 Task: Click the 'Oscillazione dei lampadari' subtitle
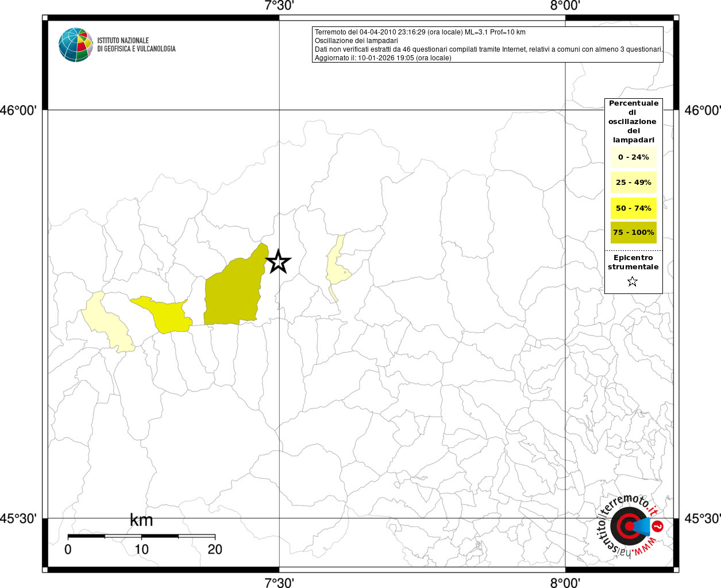point(356,41)
